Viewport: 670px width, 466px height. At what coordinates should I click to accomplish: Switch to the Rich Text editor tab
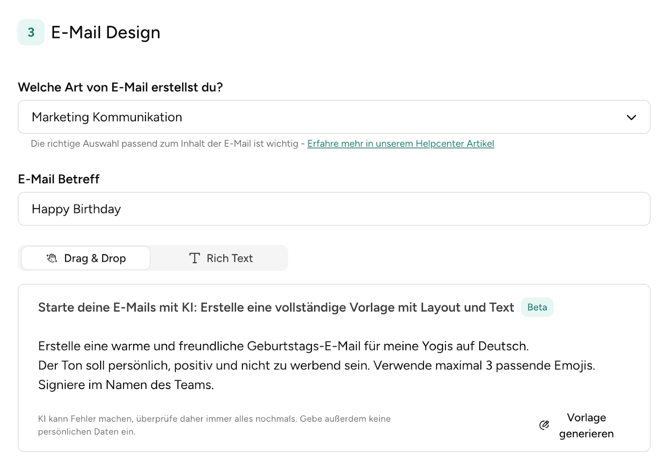220,258
